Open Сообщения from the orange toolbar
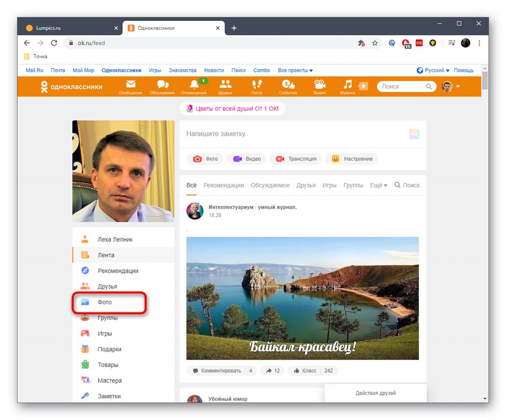This screenshot has width=506, height=420. pyautogui.click(x=130, y=86)
